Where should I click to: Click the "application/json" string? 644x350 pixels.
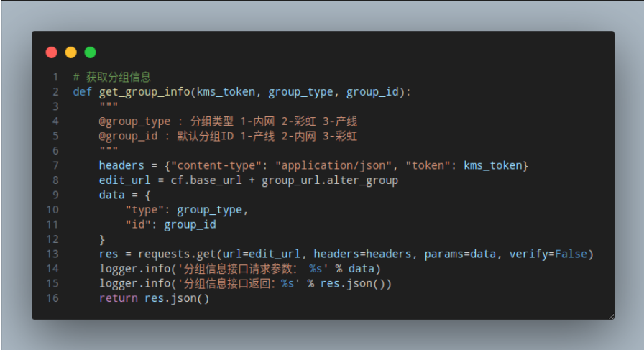click(333, 165)
